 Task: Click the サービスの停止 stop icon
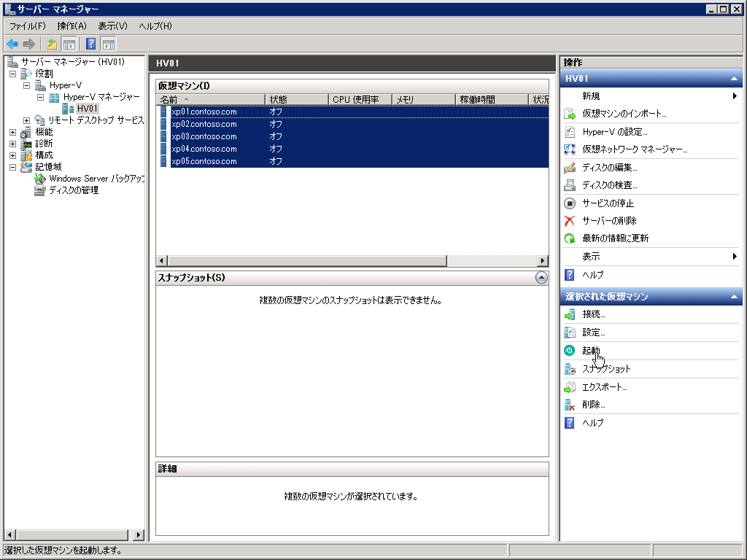570,203
